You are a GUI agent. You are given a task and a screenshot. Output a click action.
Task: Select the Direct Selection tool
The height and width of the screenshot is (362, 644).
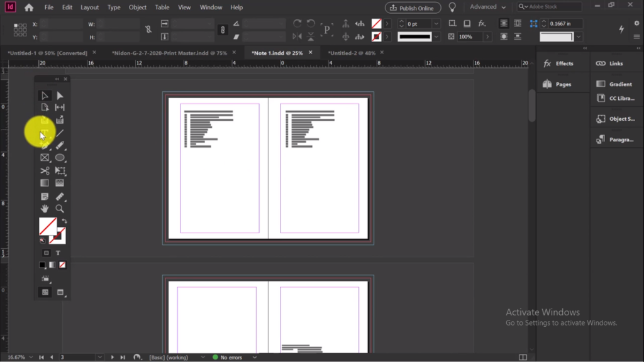60,96
